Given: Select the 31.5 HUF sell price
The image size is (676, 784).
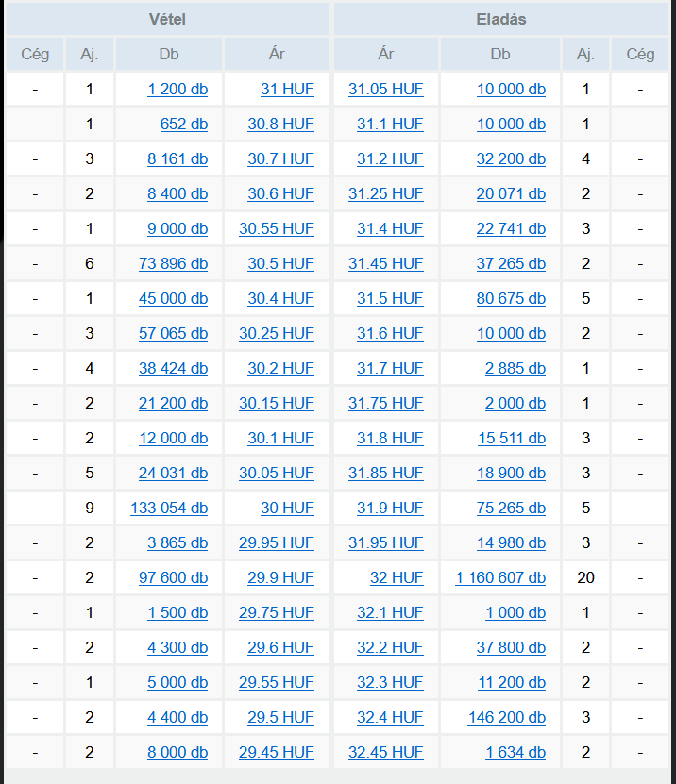Looking at the screenshot, I should (390, 298).
